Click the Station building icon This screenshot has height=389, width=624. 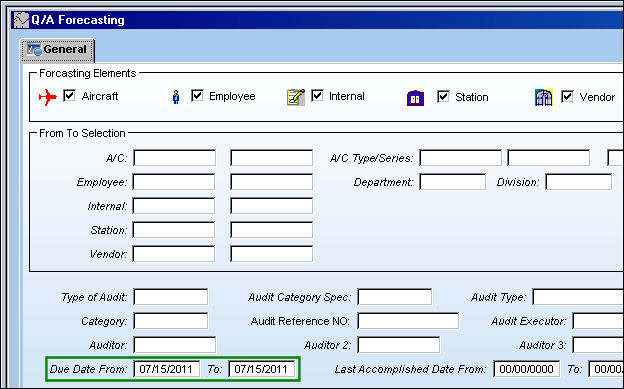415,98
